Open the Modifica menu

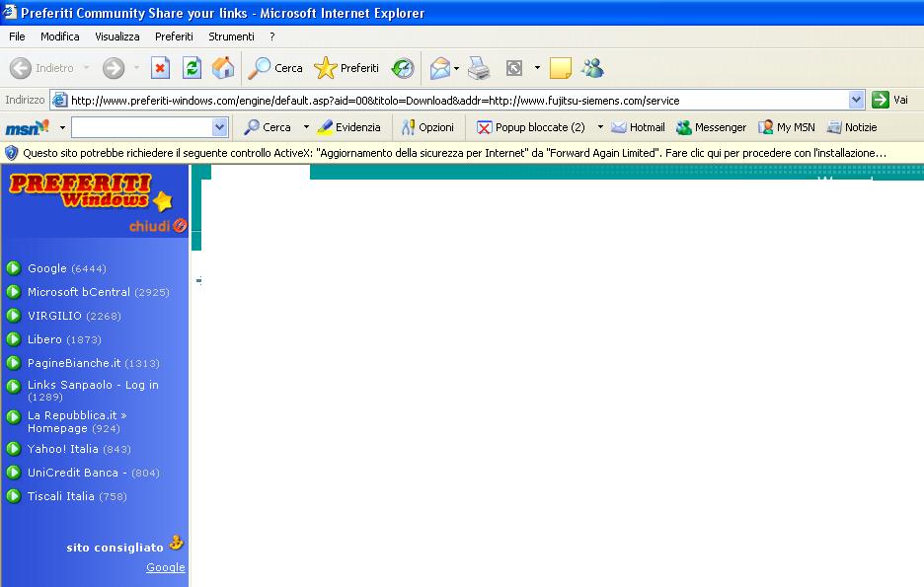point(60,37)
